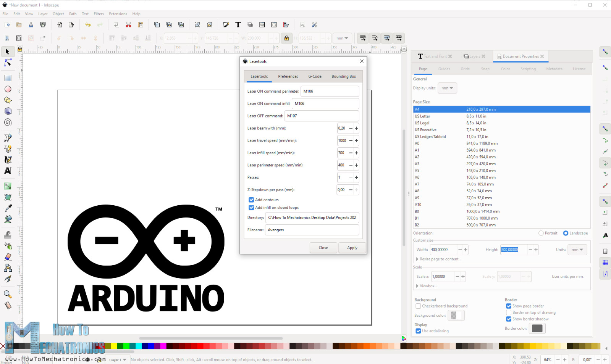The height and width of the screenshot is (364, 611).
Task: Select the Text tool in the toolbox
Action: click(x=7, y=171)
